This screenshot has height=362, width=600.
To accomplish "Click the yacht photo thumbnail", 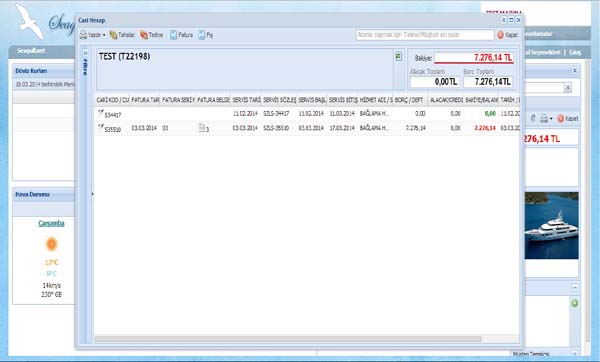I will [551, 225].
